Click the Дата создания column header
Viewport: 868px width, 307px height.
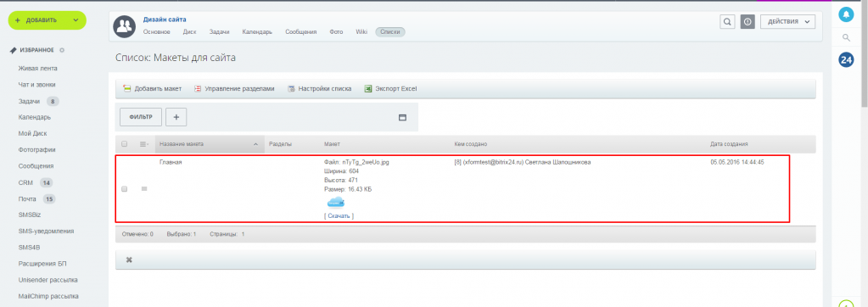click(729, 144)
